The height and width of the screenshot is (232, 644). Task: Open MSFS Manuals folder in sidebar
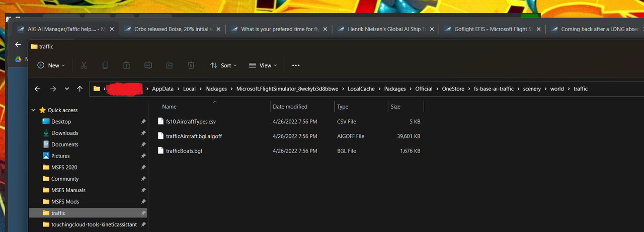click(68, 190)
